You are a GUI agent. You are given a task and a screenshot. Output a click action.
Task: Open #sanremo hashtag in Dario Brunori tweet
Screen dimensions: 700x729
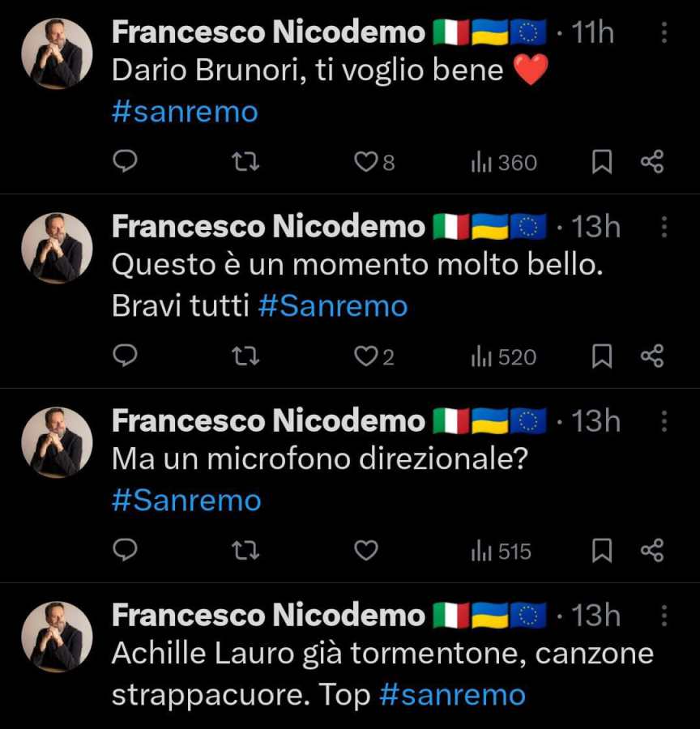[x=185, y=111]
